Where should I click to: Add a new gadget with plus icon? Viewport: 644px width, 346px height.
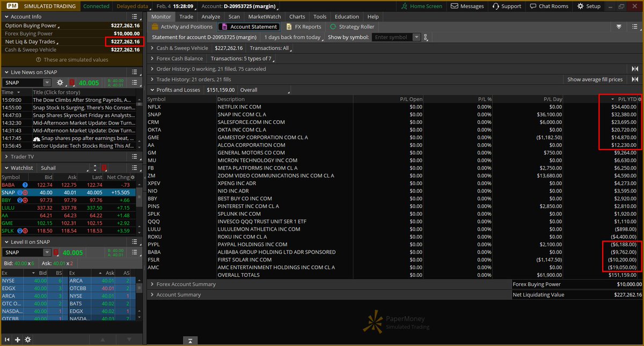click(x=18, y=340)
